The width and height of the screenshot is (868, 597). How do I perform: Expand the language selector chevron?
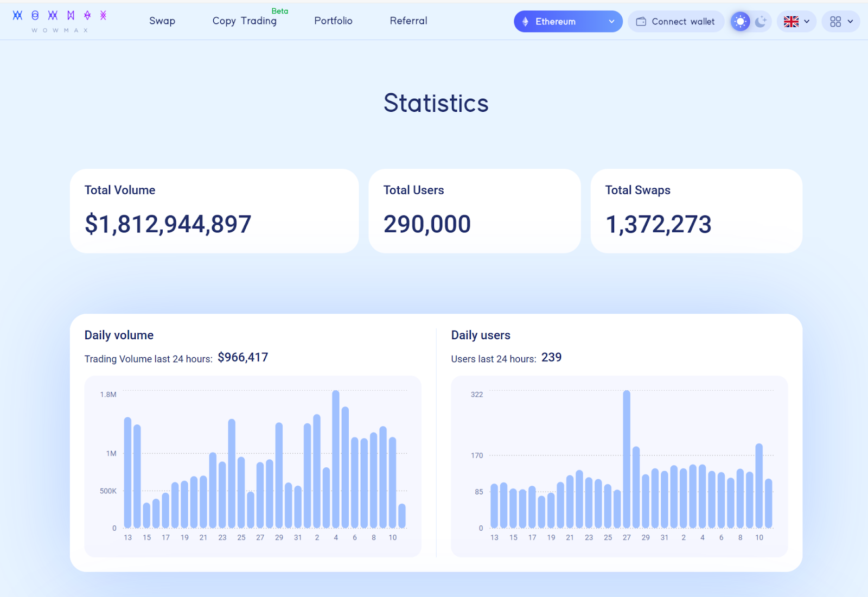pyautogui.click(x=807, y=22)
